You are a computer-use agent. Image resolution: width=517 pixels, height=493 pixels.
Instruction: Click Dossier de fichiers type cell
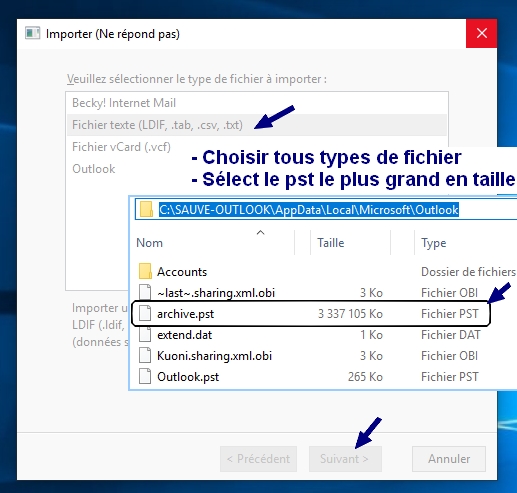click(468, 272)
